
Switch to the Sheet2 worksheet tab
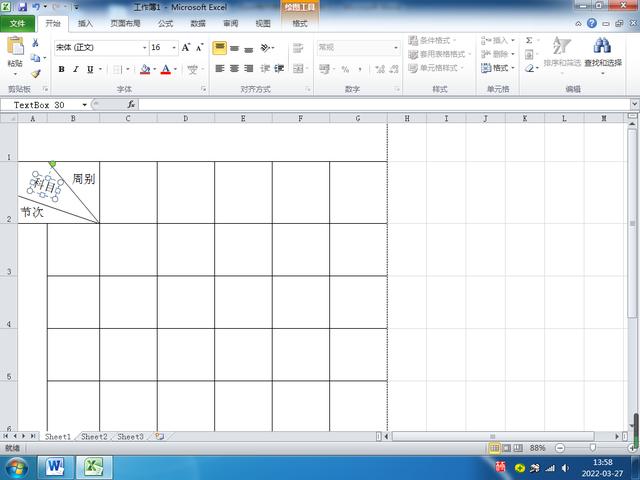[x=94, y=436]
